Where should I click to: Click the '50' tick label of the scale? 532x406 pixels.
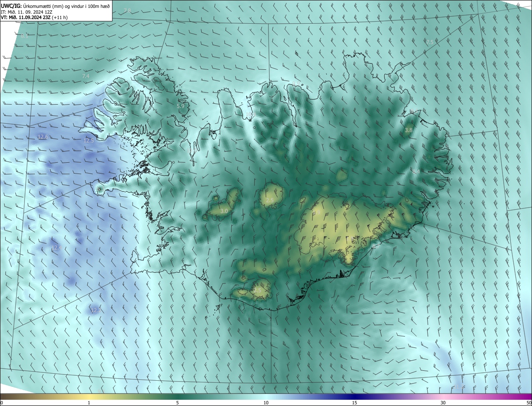coord(529,403)
